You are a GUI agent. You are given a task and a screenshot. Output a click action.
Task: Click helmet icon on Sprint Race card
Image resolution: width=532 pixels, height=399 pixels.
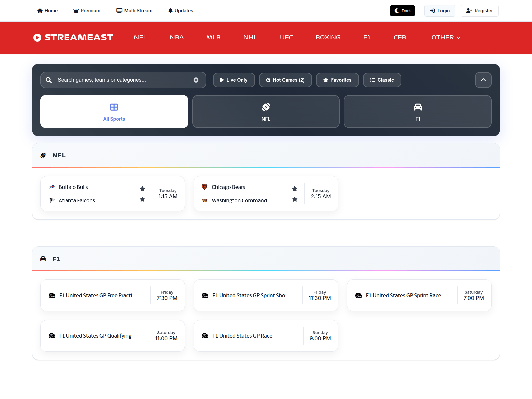click(x=359, y=295)
